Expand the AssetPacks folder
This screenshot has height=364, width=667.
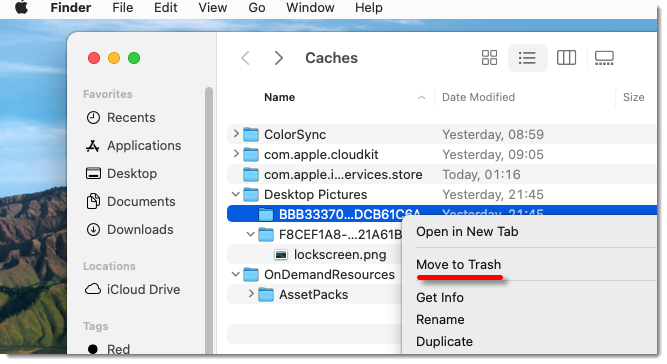(x=251, y=294)
